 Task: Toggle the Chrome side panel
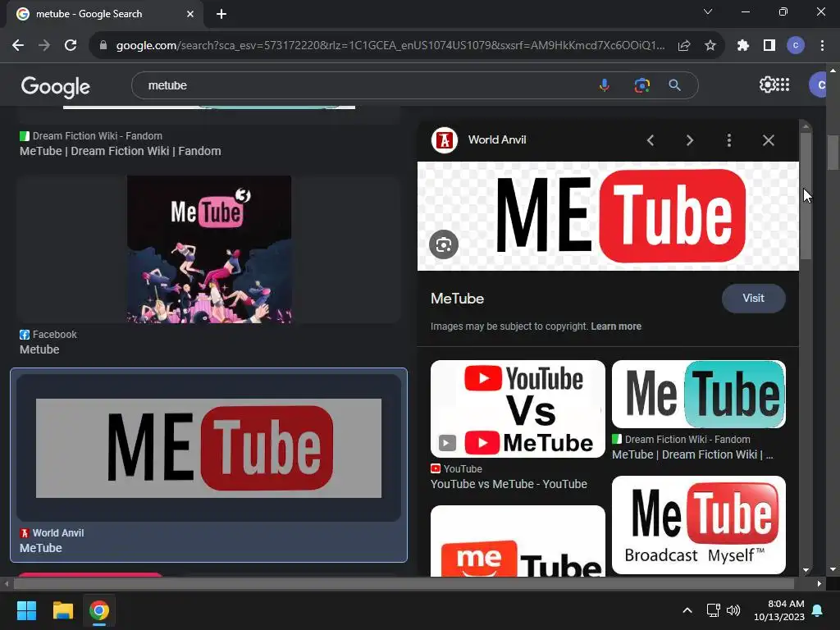(769, 46)
